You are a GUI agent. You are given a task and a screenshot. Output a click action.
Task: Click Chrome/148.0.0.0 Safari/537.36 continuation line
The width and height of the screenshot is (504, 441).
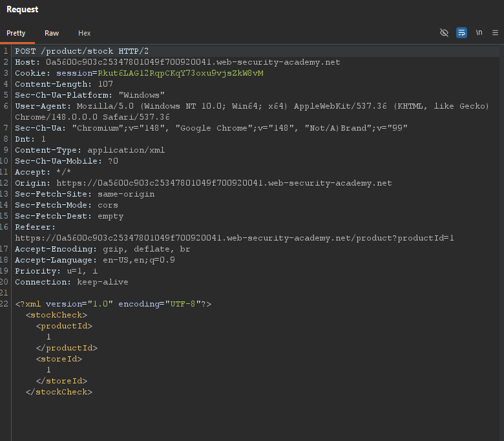coord(92,117)
